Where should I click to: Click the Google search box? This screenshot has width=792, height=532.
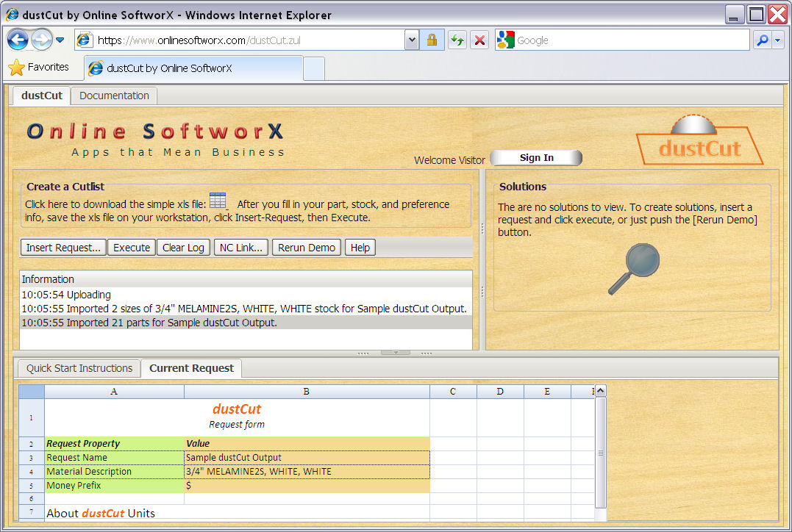click(632, 40)
